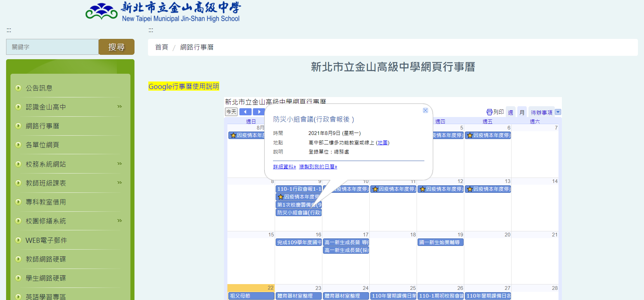The height and width of the screenshot is (300, 644).
Task: Click the 搜尋 search button
Action: [x=117, y=47]
